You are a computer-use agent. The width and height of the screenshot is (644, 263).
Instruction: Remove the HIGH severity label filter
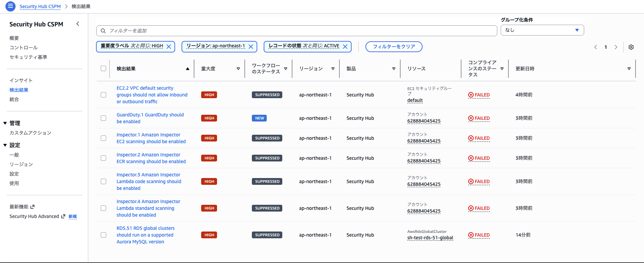(169, 47)
